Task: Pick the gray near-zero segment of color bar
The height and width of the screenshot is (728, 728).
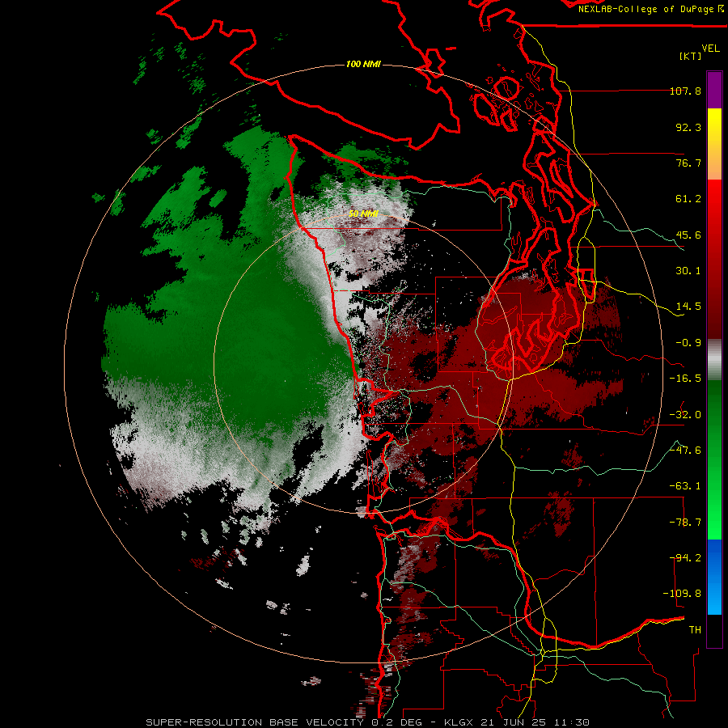Action: [714, 360]
